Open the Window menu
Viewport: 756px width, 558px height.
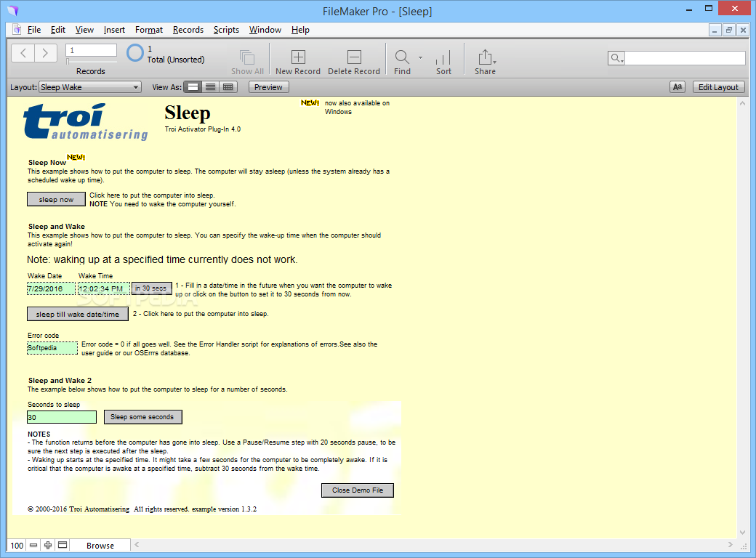[x=265, y=30]
